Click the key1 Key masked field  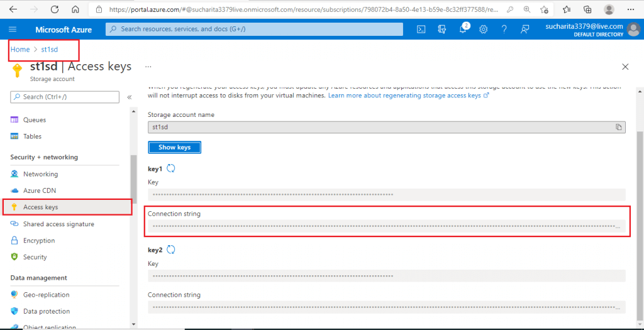pos(387,195)
